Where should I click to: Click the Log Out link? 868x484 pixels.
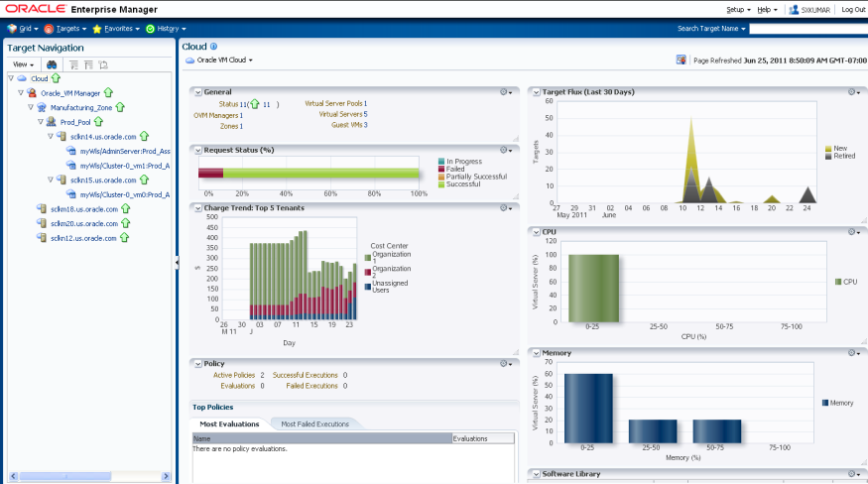coord(853,9)
